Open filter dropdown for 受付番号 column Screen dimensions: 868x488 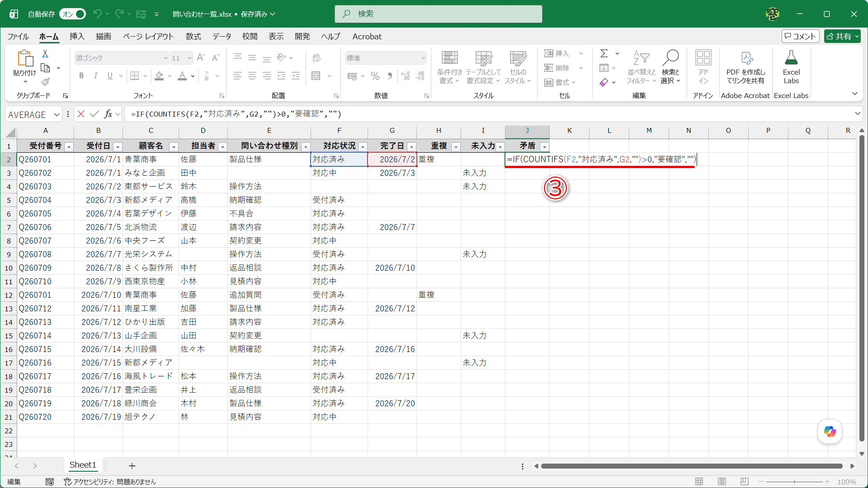pos(69,147)
